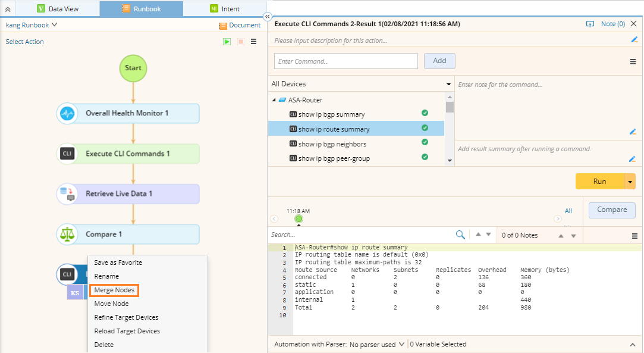
Task: Click the pencil icon to edit action description
Action: (x=634, y=40)
